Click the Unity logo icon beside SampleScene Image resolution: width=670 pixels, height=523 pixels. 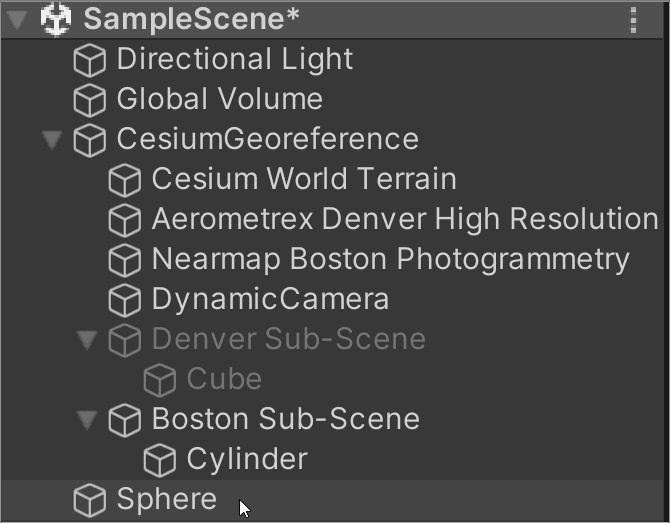click(56, 19)
